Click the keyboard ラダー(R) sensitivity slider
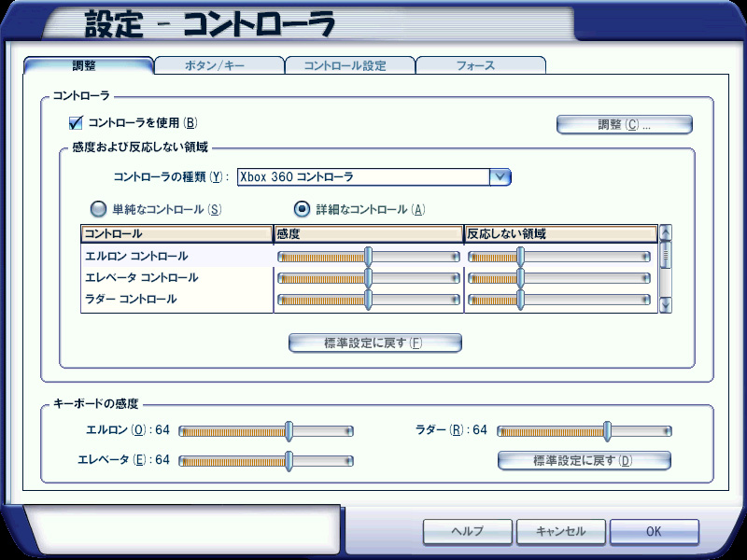The image size is (747, 560). tap(585, 431)
